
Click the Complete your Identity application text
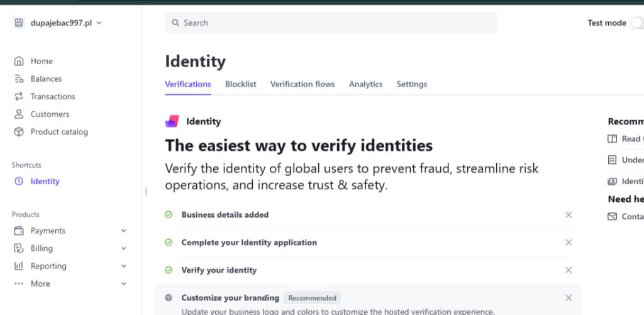pos(249,242)
